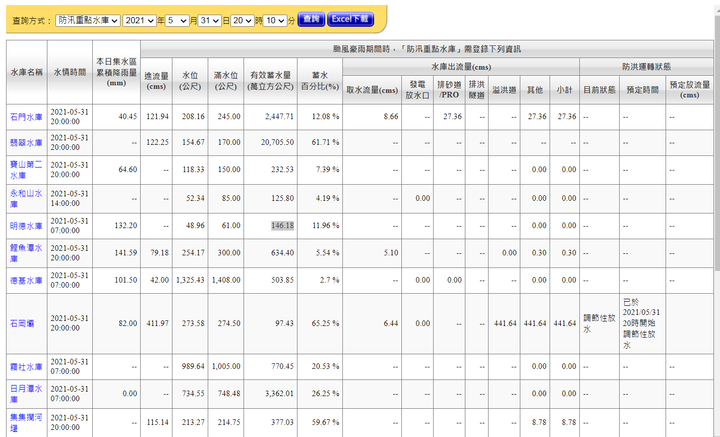Open the 霧社水庫 reservoir link
The image size is (720, 437).
pyautogui.click(x=26, y=367)
